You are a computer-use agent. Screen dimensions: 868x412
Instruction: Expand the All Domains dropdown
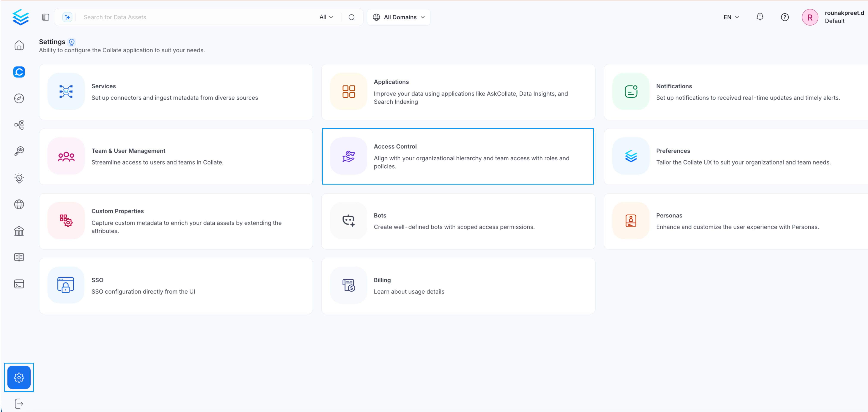pos(399,17)
